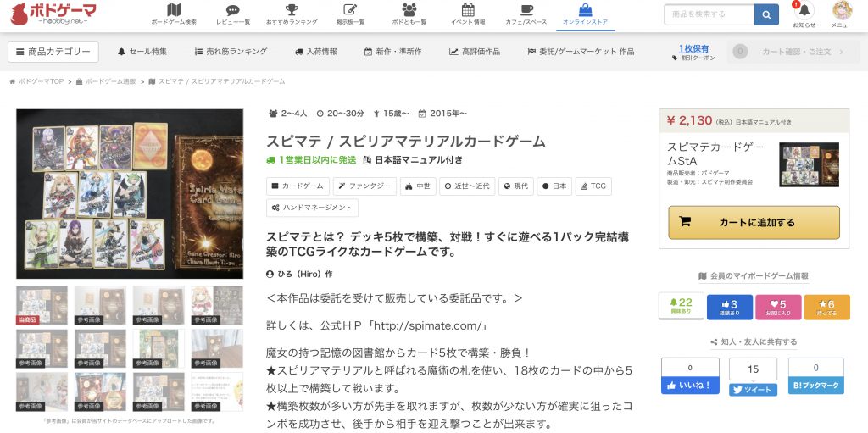Go to ボドゲーマTOP breadcrumb
This screenshot has width=868, height=433.
pyautogui.click(x=36, y=81)
